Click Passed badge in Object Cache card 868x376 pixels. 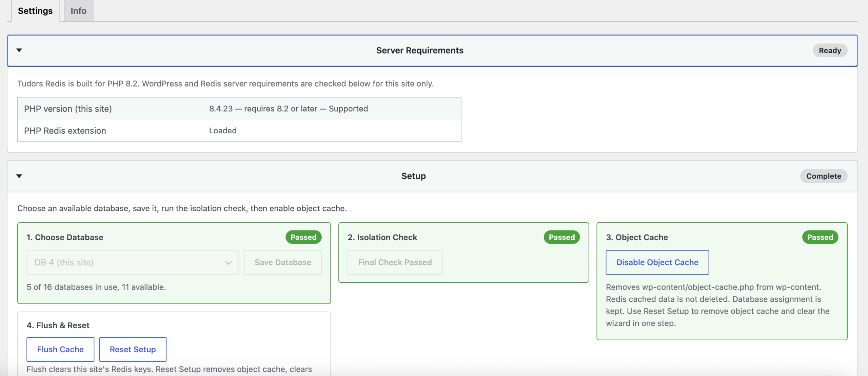820,237
